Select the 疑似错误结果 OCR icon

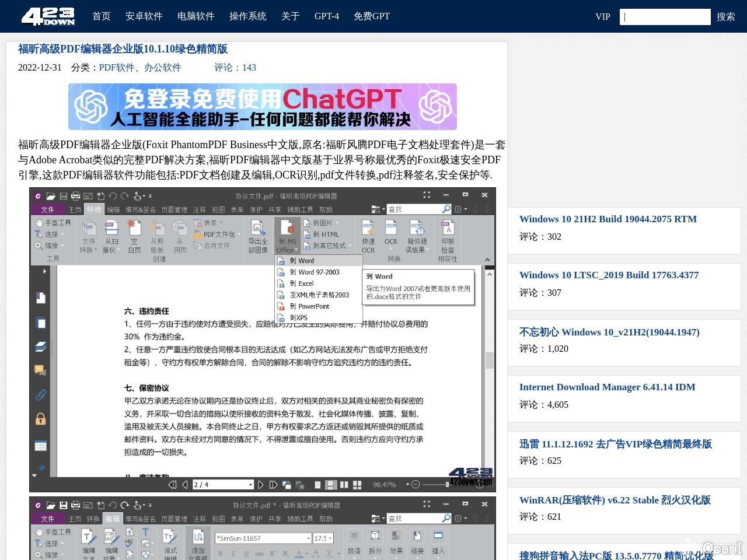[x=417, y=236]
